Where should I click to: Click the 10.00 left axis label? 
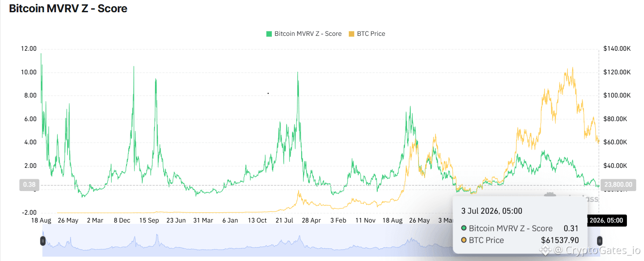(x=28, y=72)
